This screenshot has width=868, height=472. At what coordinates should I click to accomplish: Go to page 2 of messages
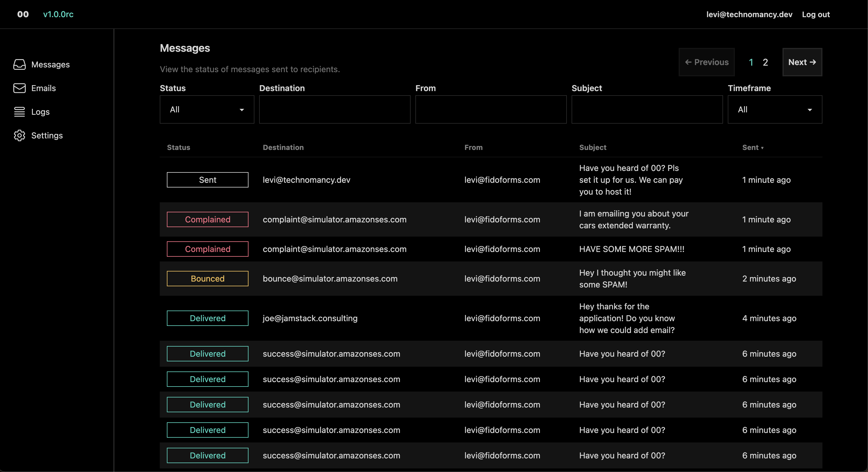[765, 62]
